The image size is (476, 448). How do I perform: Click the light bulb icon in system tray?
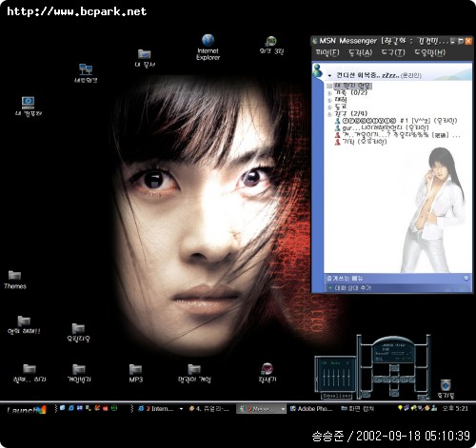tap(400, 408)
